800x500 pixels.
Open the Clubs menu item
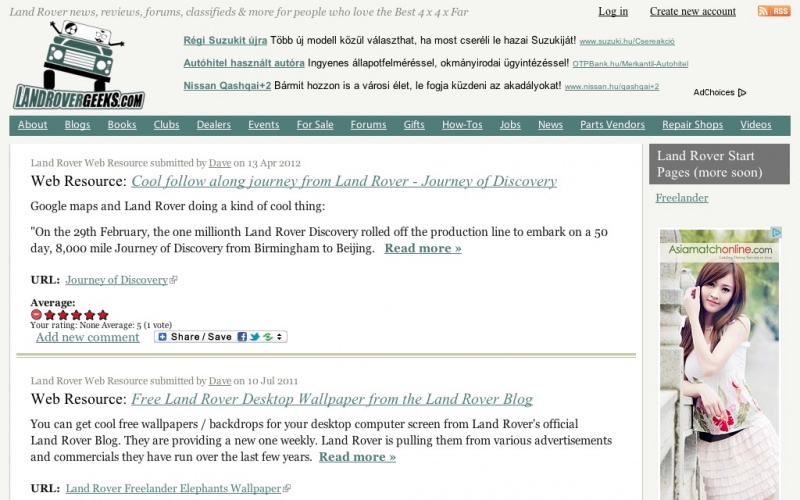click(x=166, y=124)
